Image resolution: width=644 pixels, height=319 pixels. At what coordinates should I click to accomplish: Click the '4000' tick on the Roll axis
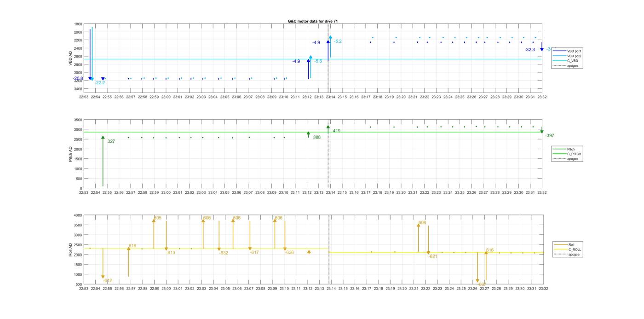[x=78, y=215]
